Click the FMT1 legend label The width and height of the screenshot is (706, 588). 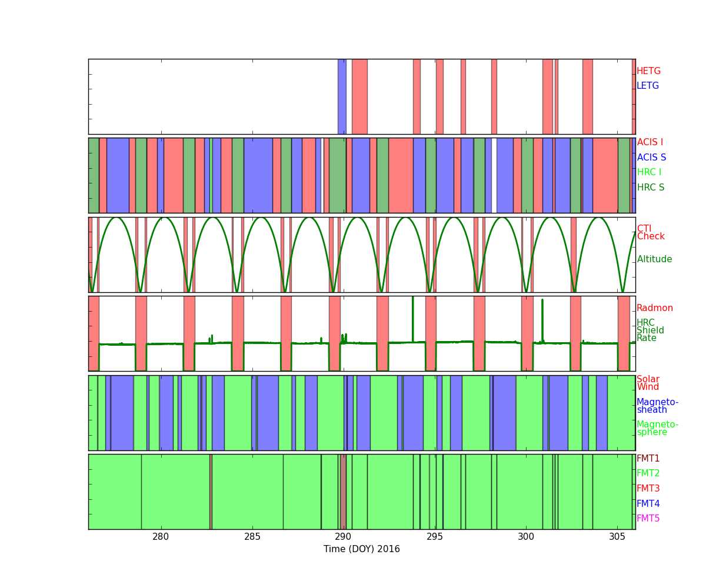[648, 459]
